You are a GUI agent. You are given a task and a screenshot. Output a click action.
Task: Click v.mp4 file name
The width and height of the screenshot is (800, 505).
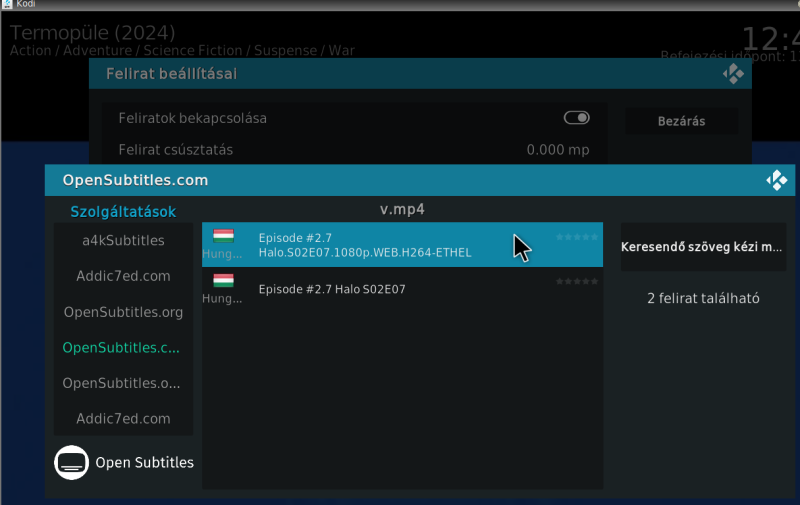pos(402,209)
